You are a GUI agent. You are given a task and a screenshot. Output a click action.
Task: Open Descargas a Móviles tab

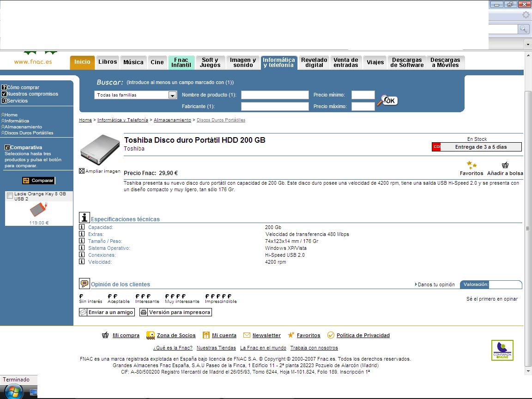point(445,62)
